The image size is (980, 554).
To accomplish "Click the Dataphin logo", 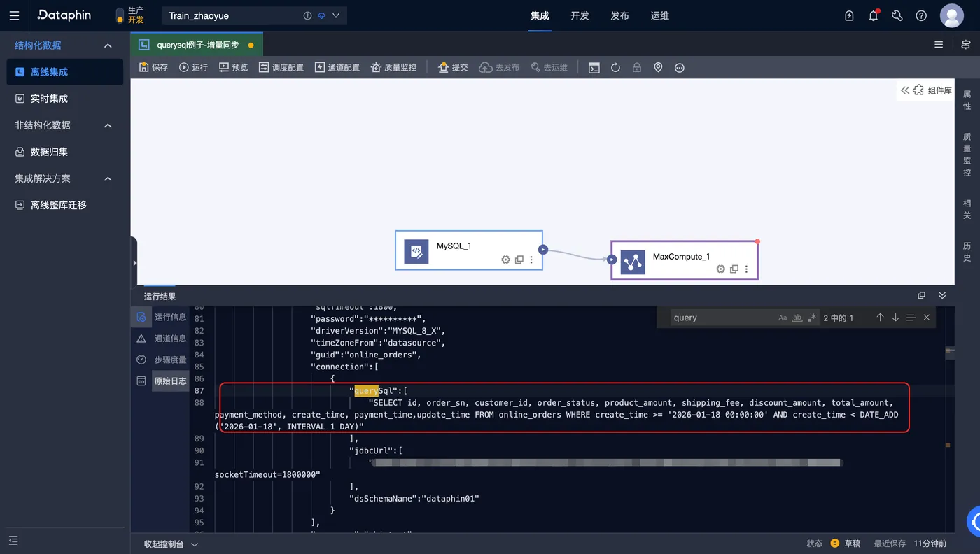I will pyautogui.click(x=64, y=15).
